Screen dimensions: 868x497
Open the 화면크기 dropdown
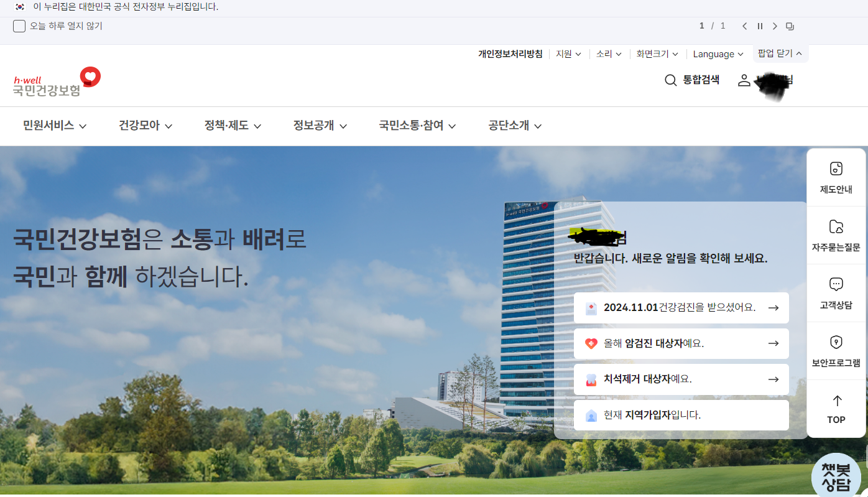pos(657,54)
